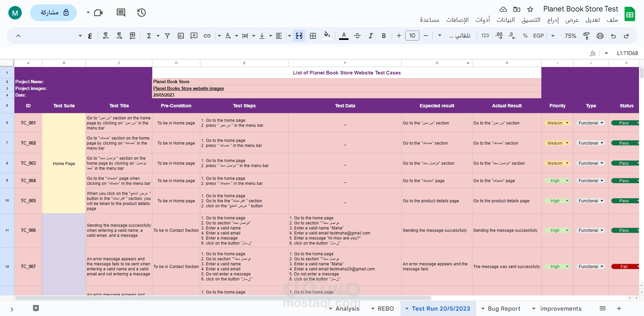
Task: Click the vertical align icon
Action: (262, 36)
